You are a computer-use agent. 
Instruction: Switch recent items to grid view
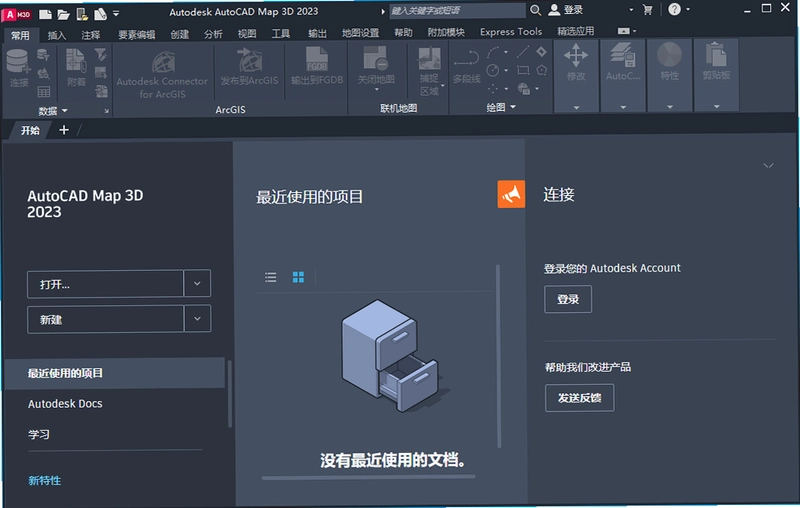298,277
